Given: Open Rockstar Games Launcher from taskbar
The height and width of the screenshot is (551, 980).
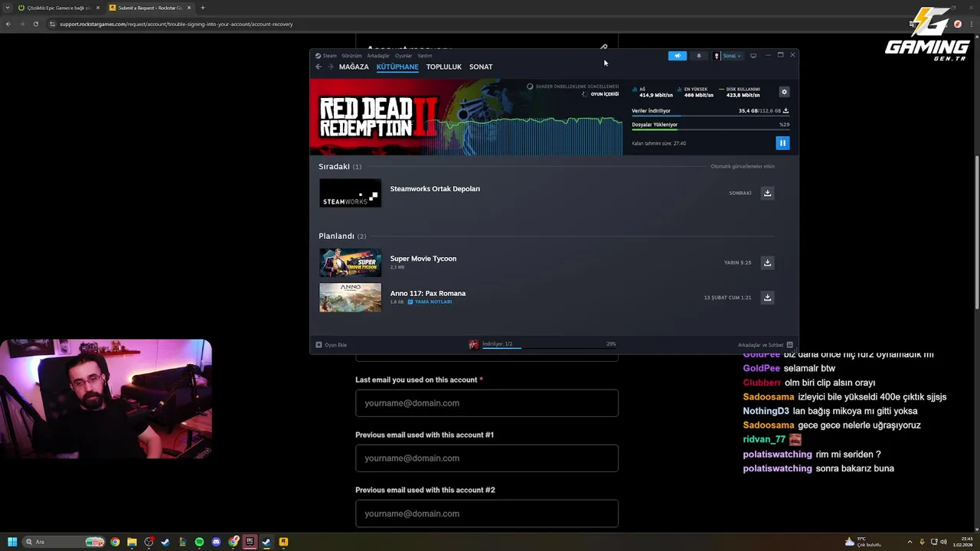Looking at the screenshot, I should pos(283,542).
